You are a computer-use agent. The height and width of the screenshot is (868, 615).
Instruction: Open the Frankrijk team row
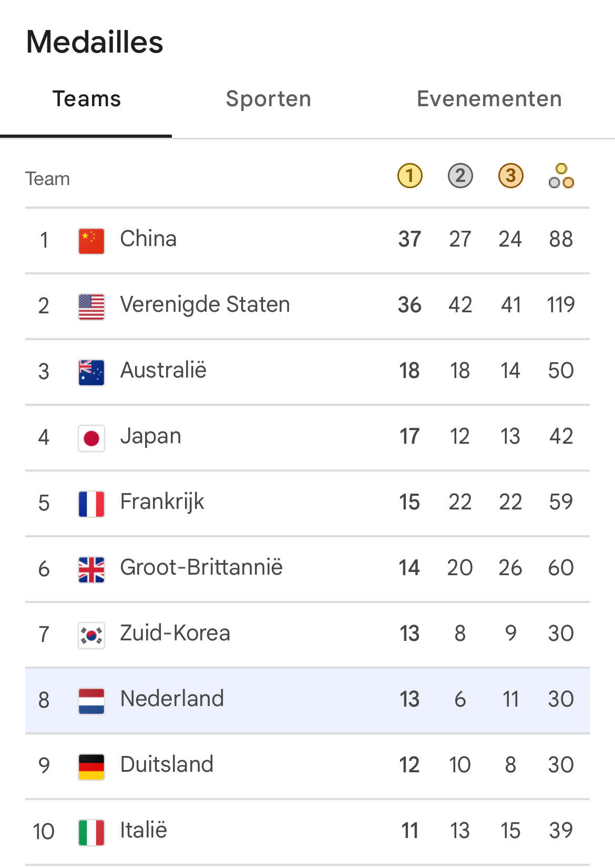[x=307, y=503]
